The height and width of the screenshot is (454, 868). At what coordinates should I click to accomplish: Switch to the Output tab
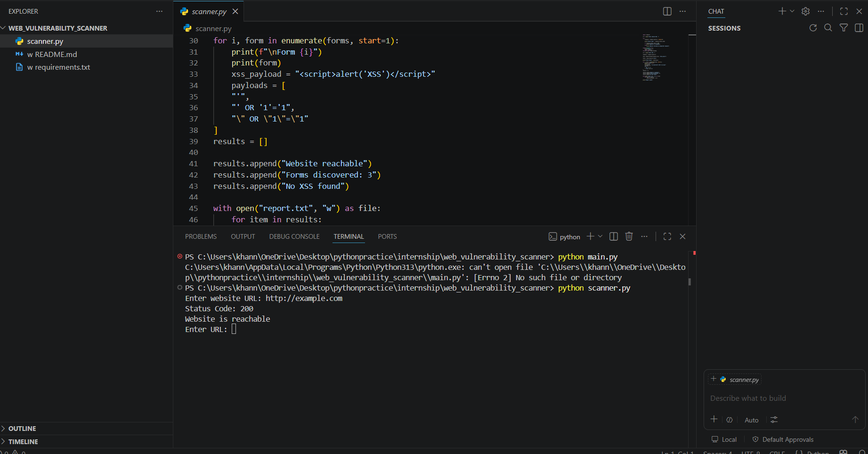[x=243, y=236]
